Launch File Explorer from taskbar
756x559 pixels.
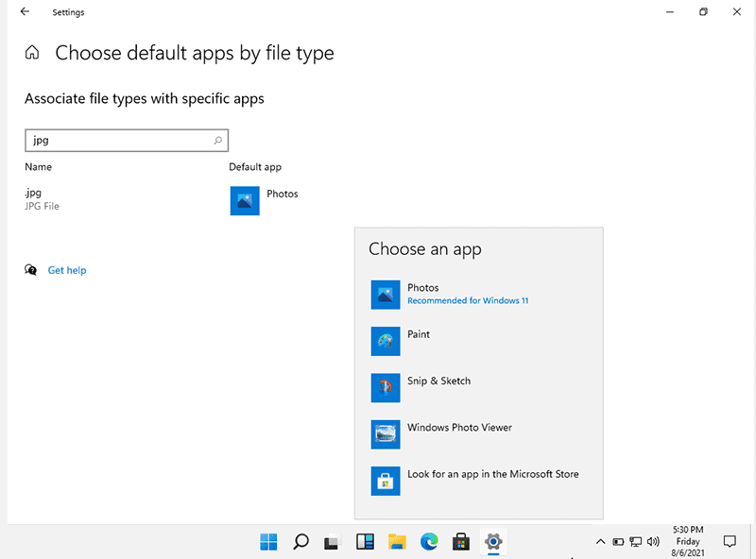(x=397, y=542)
